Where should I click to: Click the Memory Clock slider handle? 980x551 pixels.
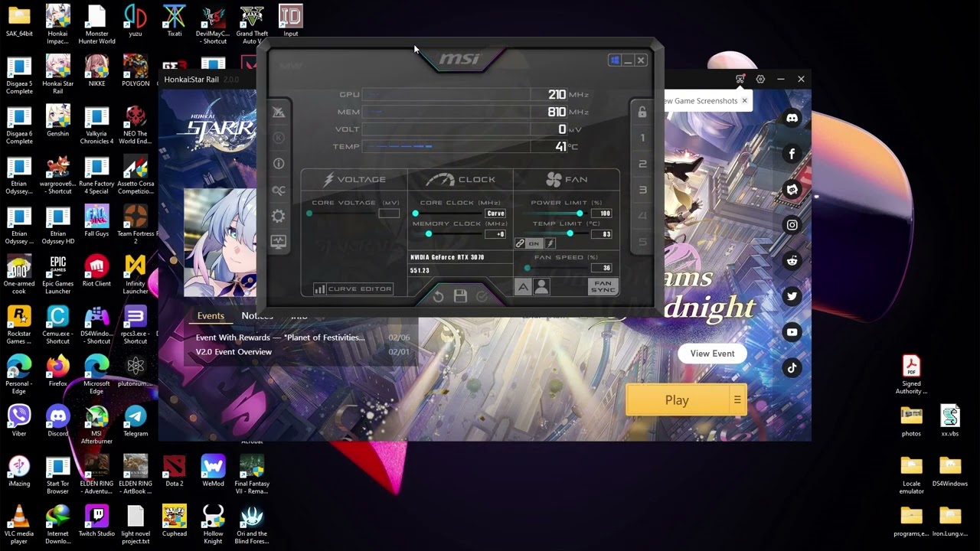[429, 234]
